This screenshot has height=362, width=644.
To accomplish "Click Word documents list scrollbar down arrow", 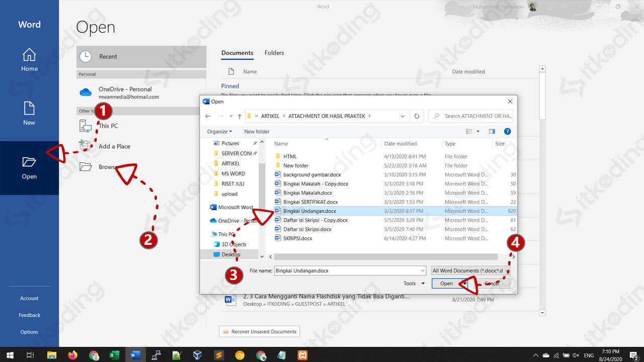I will point(542,313).
